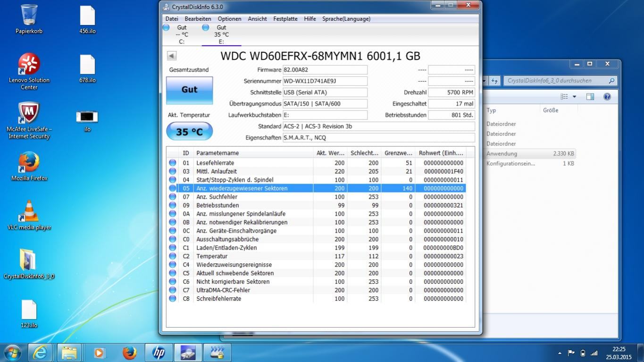Open the Explorer address bar history dropdown
The image size is (644, 362).
pyautogui.click(x=485, y=81)
